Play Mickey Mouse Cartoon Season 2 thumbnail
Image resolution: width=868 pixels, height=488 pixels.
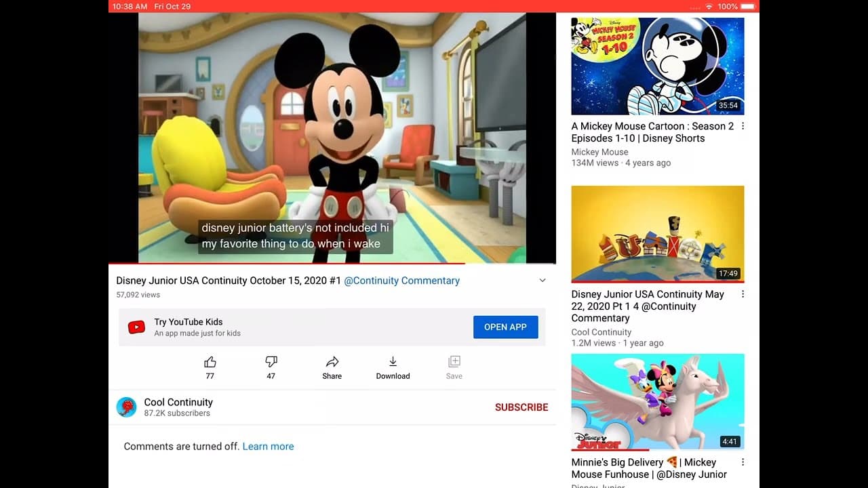pos(658,66)
